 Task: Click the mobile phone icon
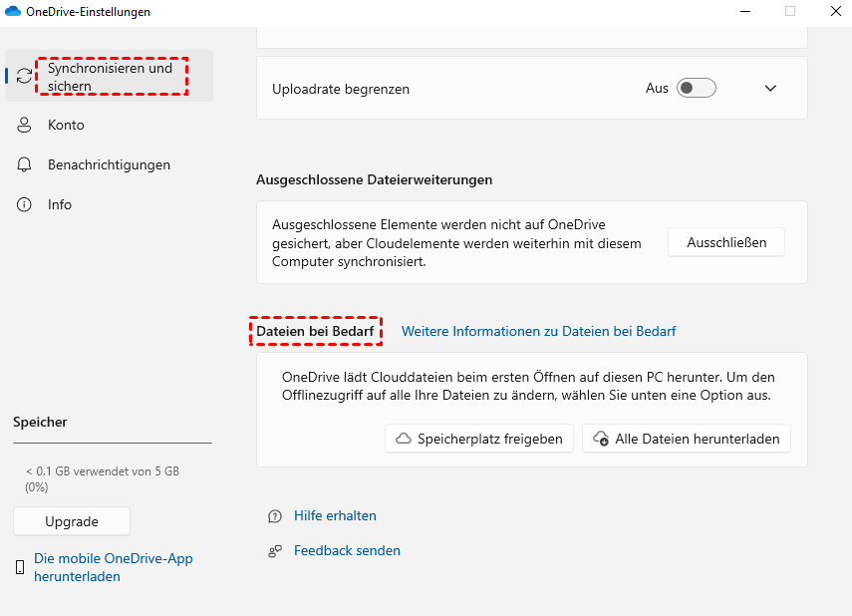(20, 567)
